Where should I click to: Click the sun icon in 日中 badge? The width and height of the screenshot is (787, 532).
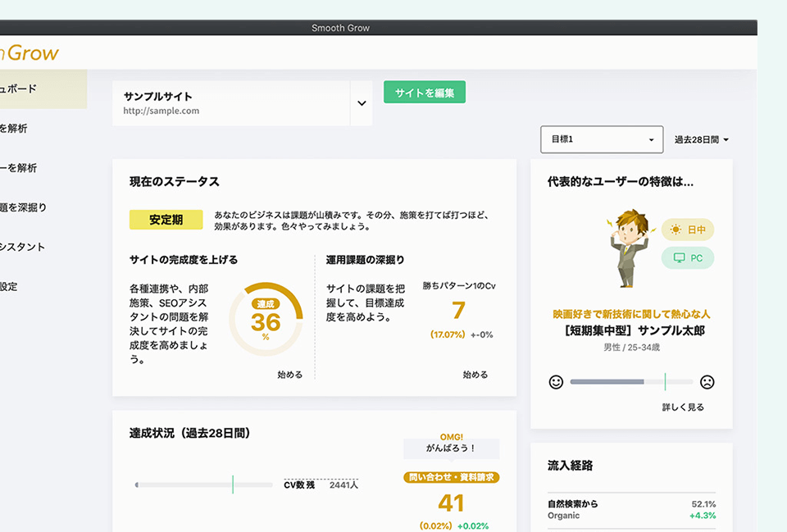pyautogui.click(x=676, y=230)
